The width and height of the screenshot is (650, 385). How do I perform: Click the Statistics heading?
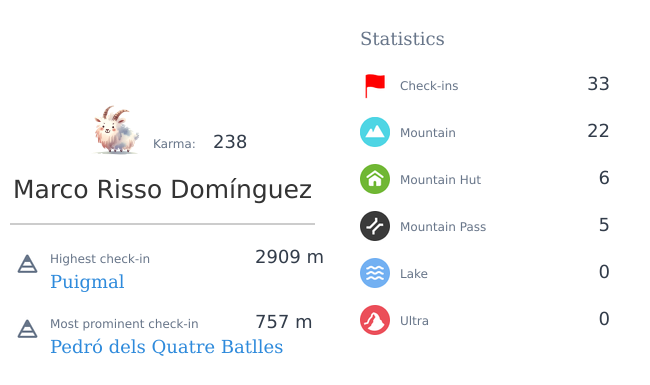tap(402, 39)
